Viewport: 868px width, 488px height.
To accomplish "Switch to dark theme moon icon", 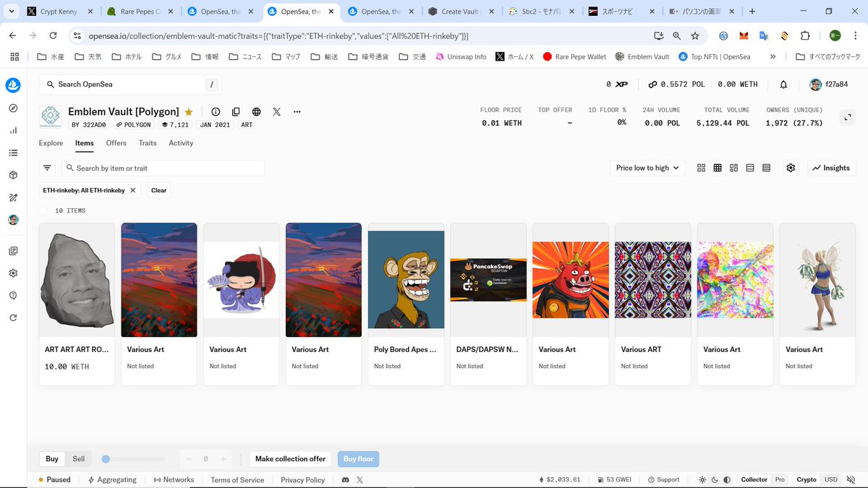I will pyautogui.click(x=715, y=480).
